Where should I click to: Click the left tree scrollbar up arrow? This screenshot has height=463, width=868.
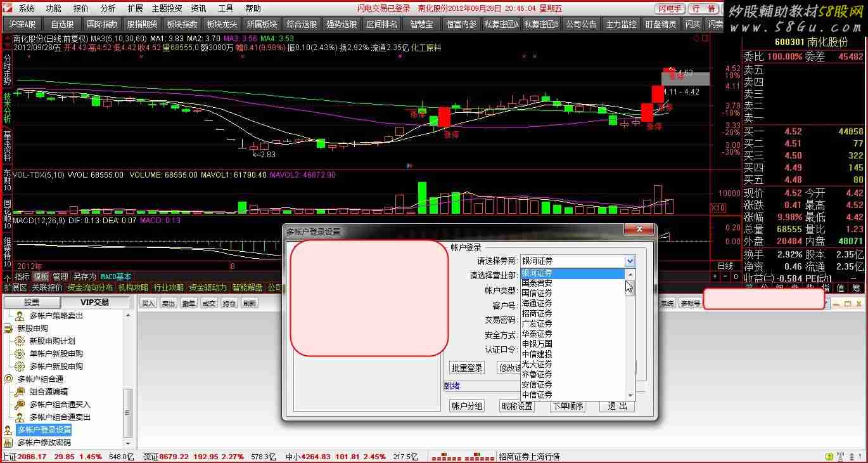tap(129, 315)
